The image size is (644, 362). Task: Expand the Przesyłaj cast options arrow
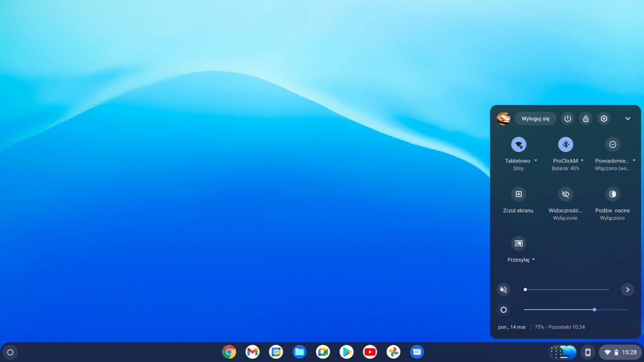pyautogui.click(x=533, y=259)
